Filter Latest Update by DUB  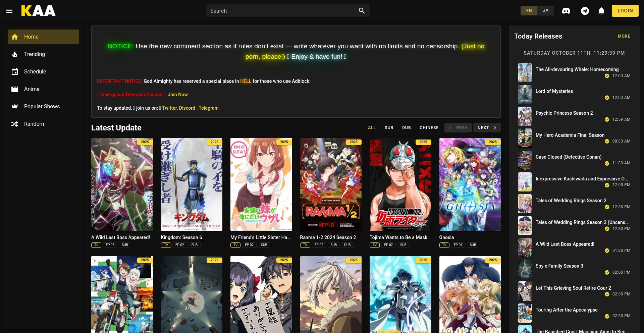(x=406, y=128)
